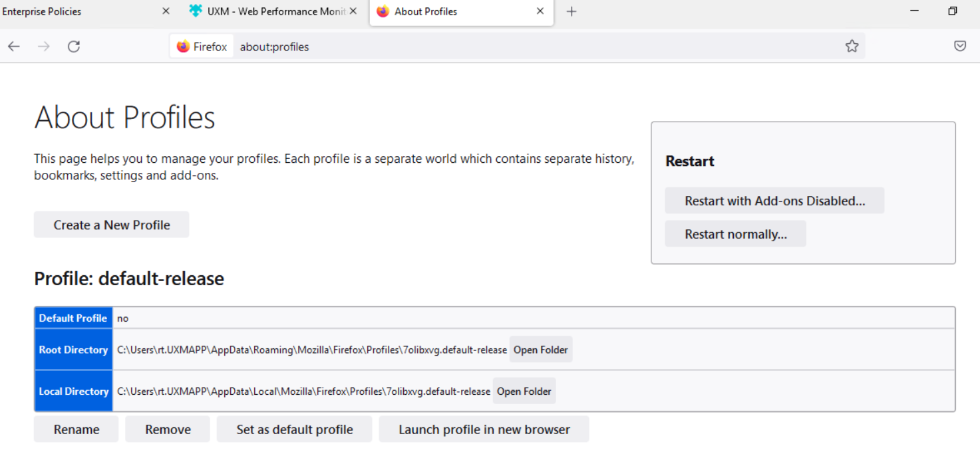Switch to the Enterprise Policies tab
Screen dimensions: 980x452
[73, 12]
